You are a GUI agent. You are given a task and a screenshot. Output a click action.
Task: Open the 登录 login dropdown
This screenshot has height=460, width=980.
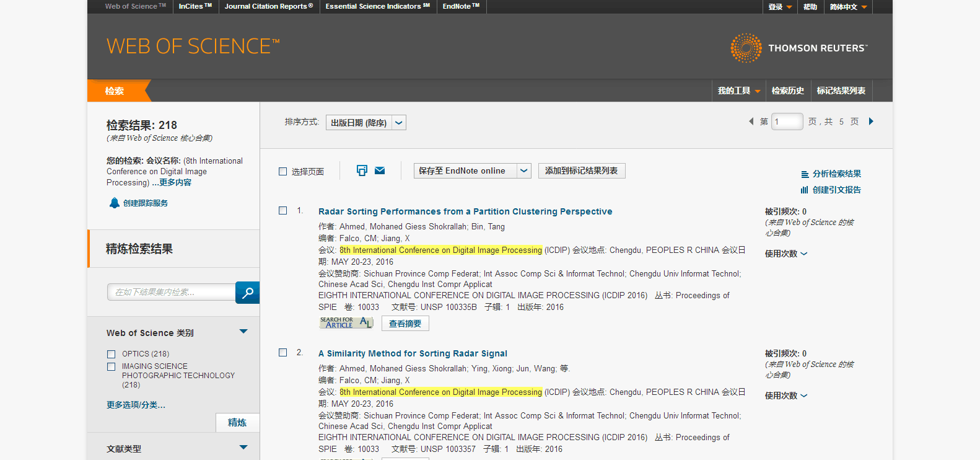coord(780,7)
